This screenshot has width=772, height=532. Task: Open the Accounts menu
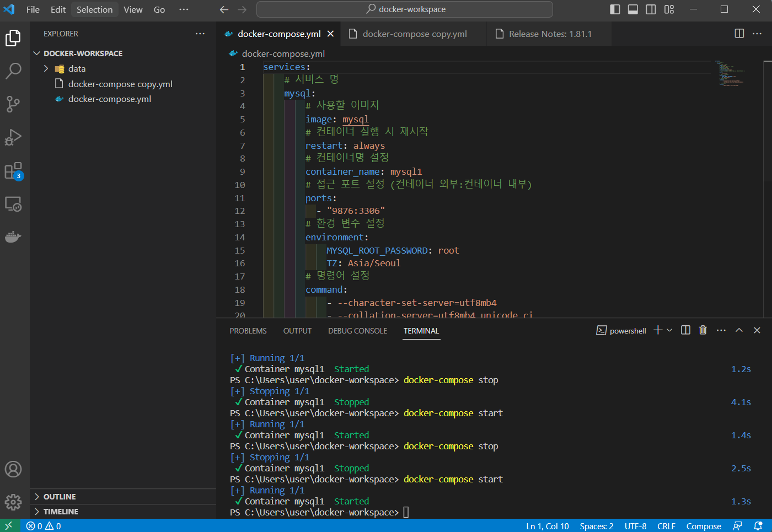coord(13,469)
